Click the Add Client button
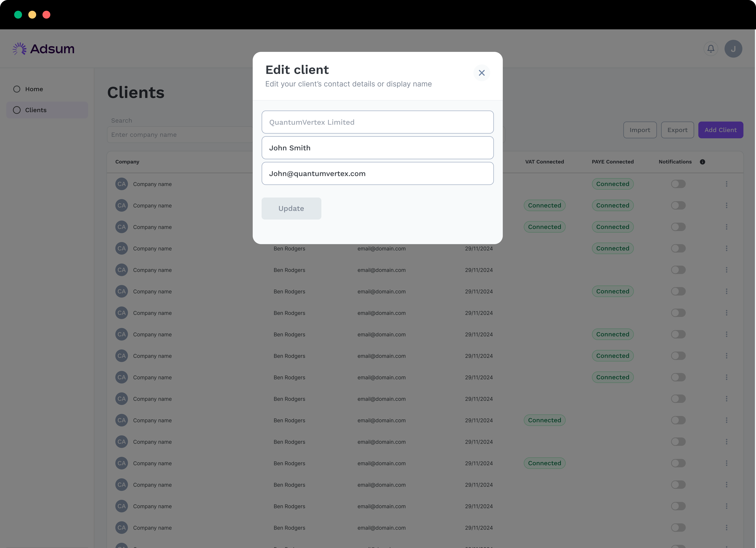This screenshot has height=548, width=756. tap(720, 130)
